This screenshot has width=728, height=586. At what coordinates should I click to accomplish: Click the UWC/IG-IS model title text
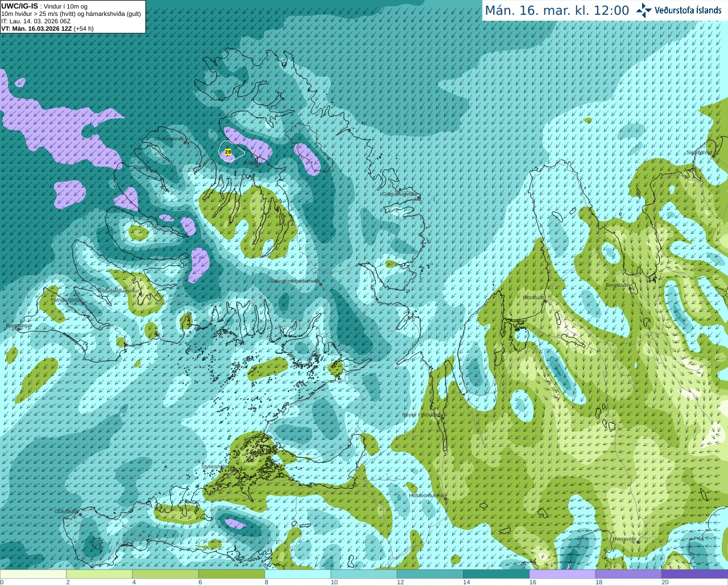point(19,6)
